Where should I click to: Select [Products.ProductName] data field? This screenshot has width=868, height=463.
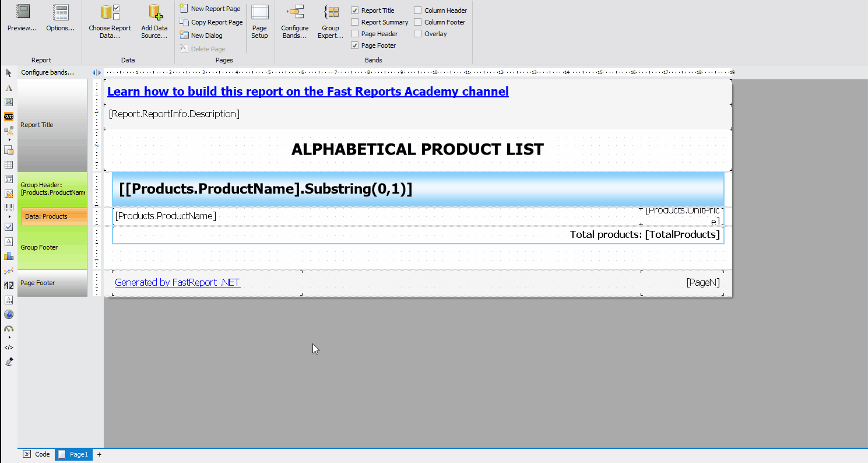point(166,216)
